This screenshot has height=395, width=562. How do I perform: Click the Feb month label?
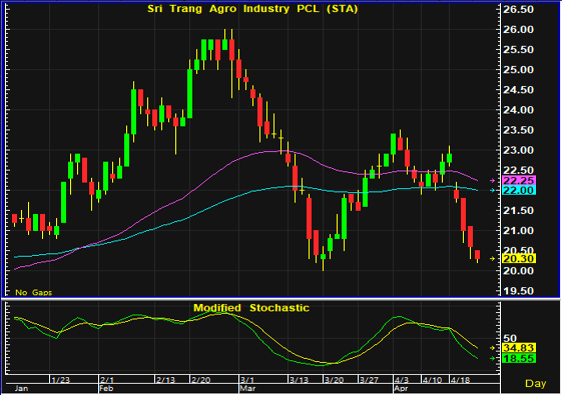106,389
